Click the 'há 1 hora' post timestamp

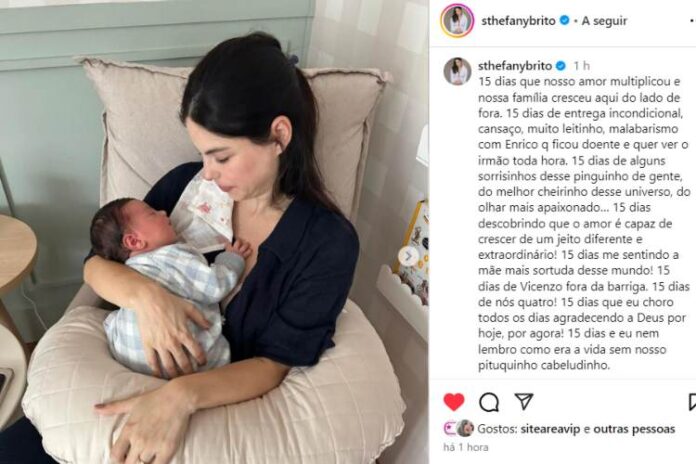[x=466, y=448]
